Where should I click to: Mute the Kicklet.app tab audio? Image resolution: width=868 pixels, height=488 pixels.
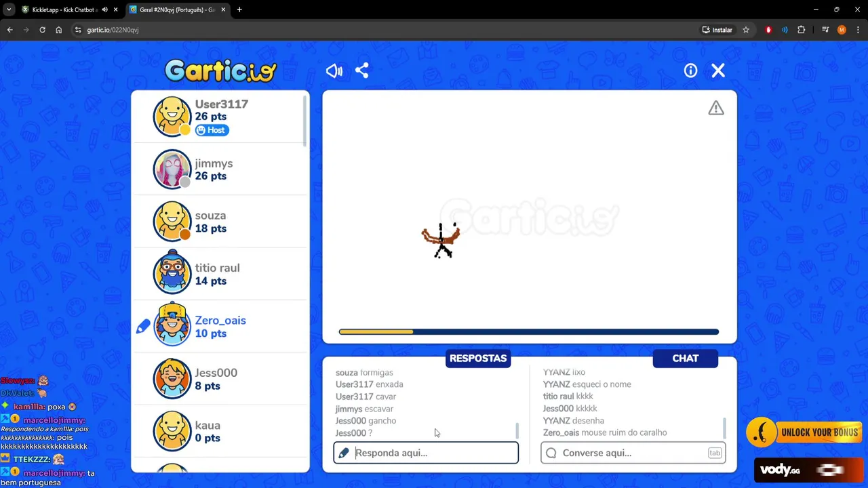104,9
